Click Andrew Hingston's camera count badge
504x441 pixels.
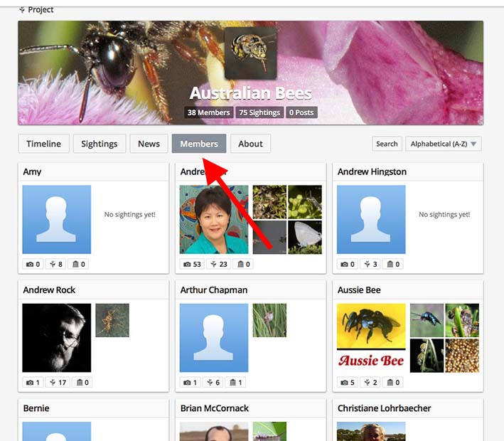348,264
